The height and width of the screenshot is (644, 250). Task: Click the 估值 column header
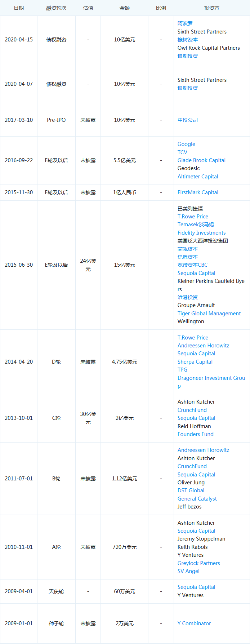(x=88, y=8)
